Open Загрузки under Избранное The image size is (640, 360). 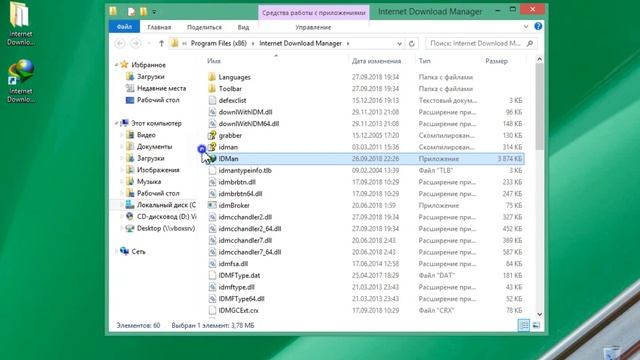151,76
